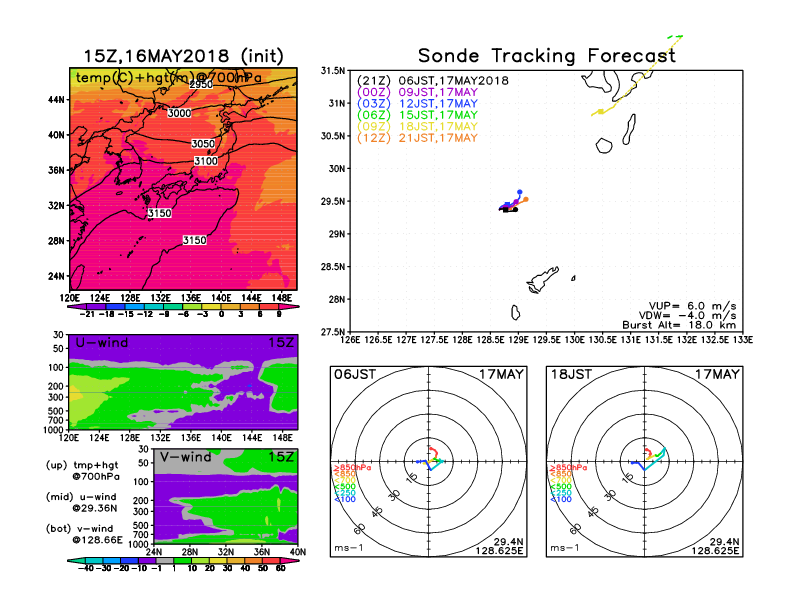Viewport: 792px width, 612px height.
Task: Click the 'VUP= 6.0 m/s' value
Action: click(692, 306)
